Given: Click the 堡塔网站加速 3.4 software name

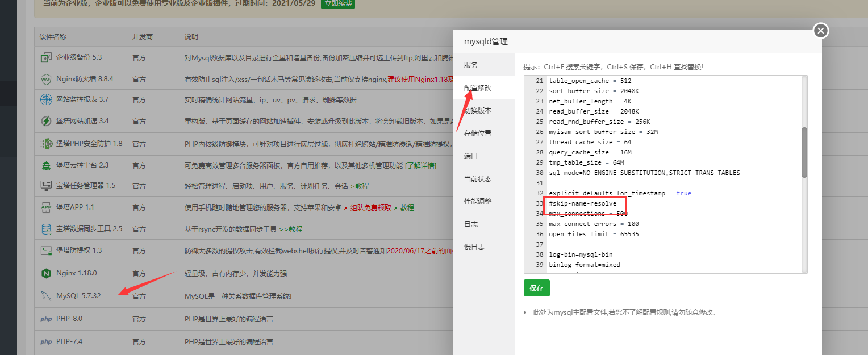Looking at the screenshot, I should [82, 122].
